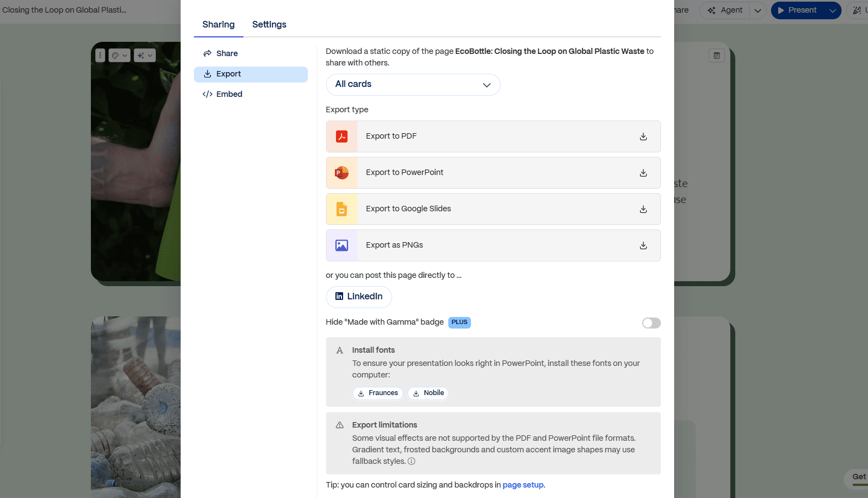The height and width of the screenshot is (498, 868).
Task: Open the card theme palette dropdown
Action: click(x=120, y=55)
